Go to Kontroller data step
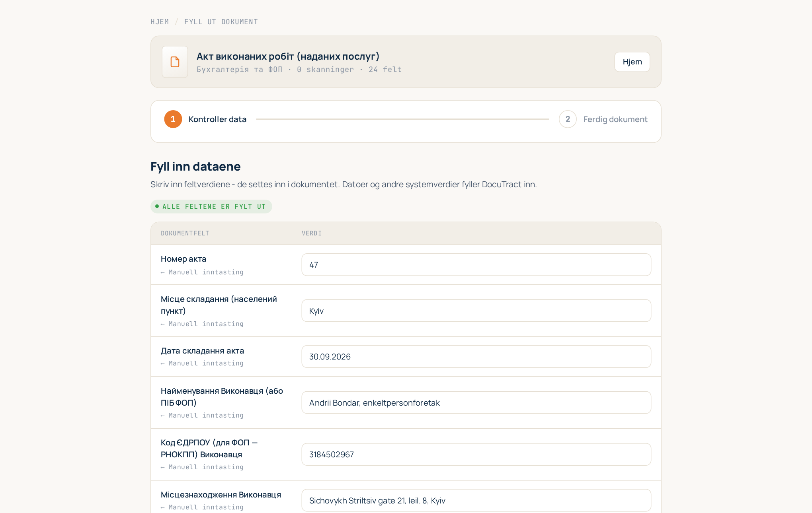This screenshot has width=812, height=513. tap(217, 119)
